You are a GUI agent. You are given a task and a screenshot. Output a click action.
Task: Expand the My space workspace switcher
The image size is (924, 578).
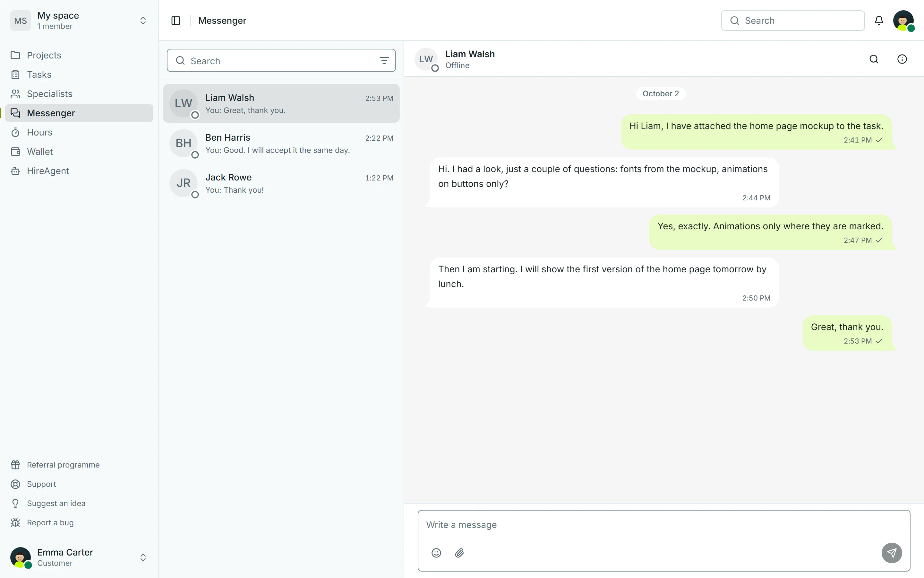pyautogui.click(x=143, y=21)
